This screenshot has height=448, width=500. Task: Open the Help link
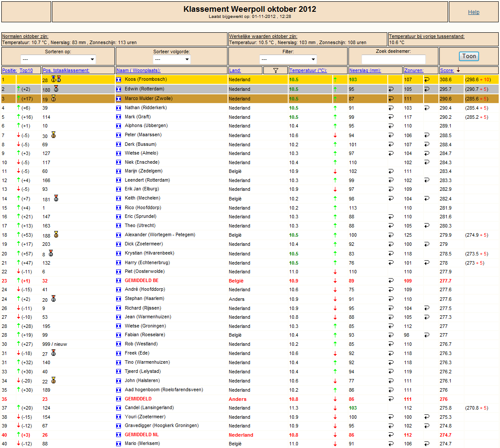473,12
